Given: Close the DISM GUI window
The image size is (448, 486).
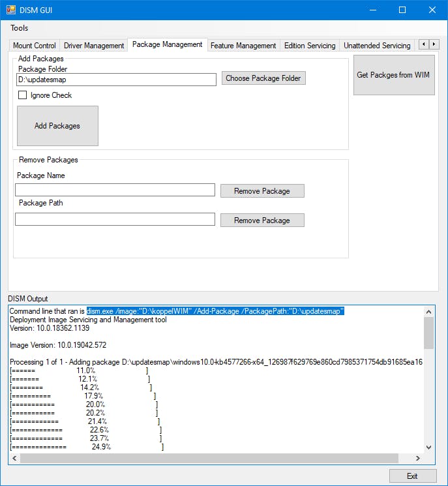Looking at the screenshot, I should (x=432, y=10).
